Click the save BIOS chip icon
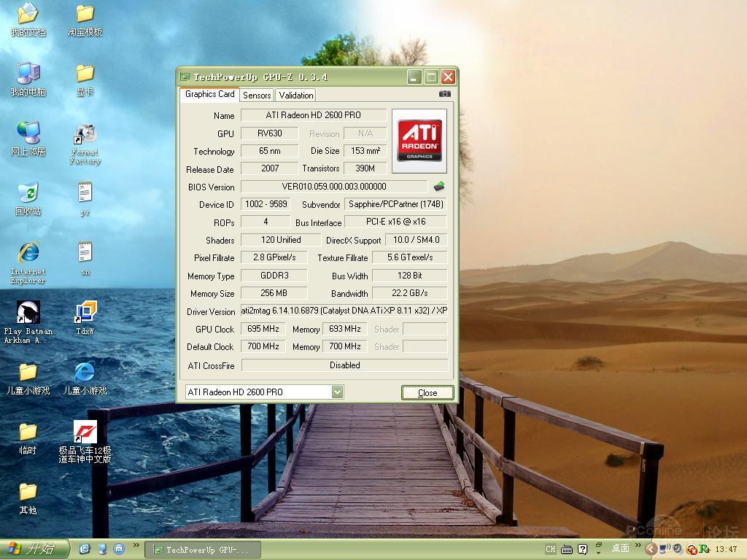747x560 pixels. 438,187
